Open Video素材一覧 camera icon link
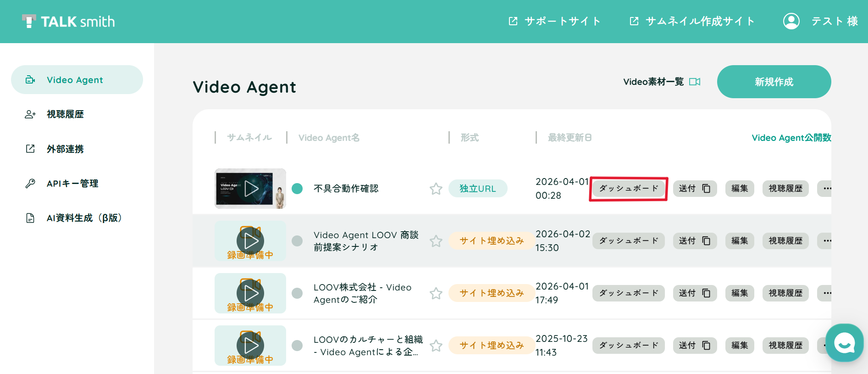 point(695,82)
